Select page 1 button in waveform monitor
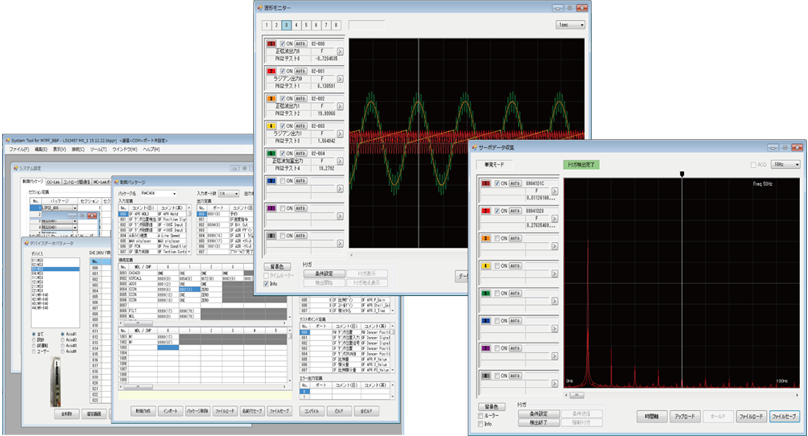 coord(267,25)
